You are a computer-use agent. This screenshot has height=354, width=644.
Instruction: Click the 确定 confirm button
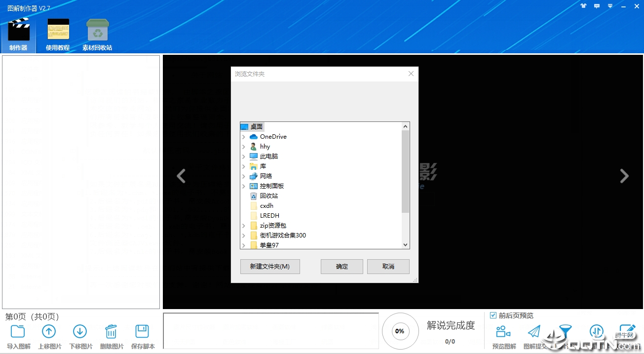[x=341, y=266]
